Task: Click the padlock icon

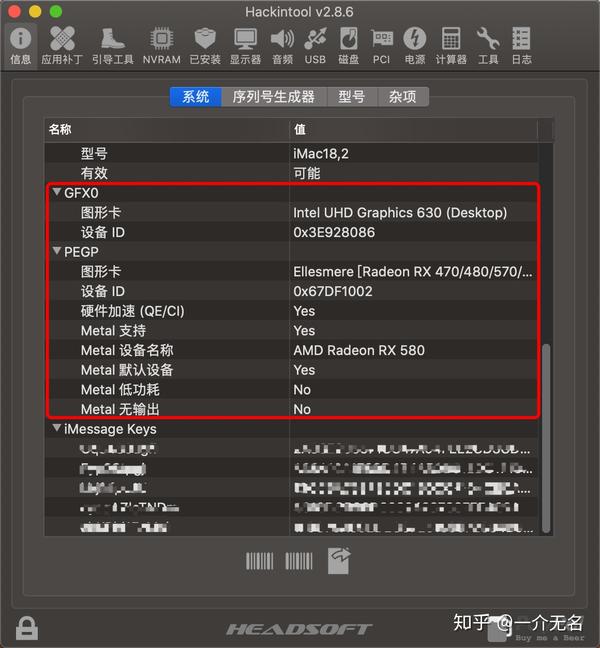Action: pos(27,628)
